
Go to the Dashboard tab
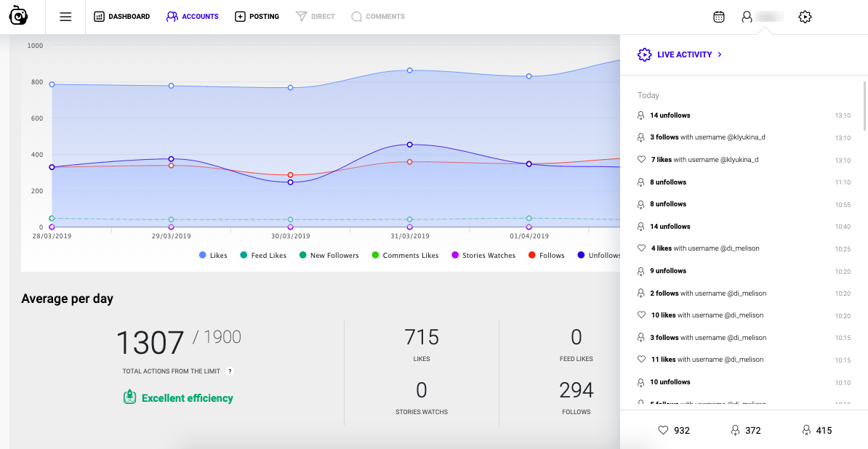(x=122, y=17)
